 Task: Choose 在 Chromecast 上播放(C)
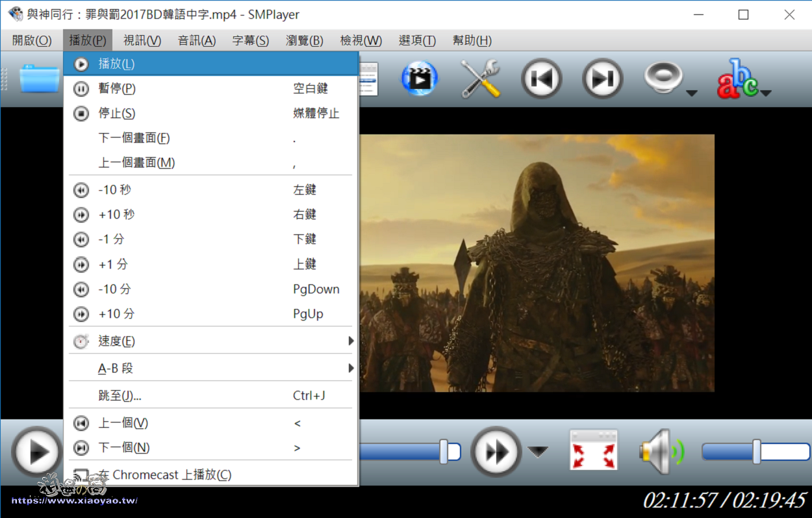click(x=211, y=475)
